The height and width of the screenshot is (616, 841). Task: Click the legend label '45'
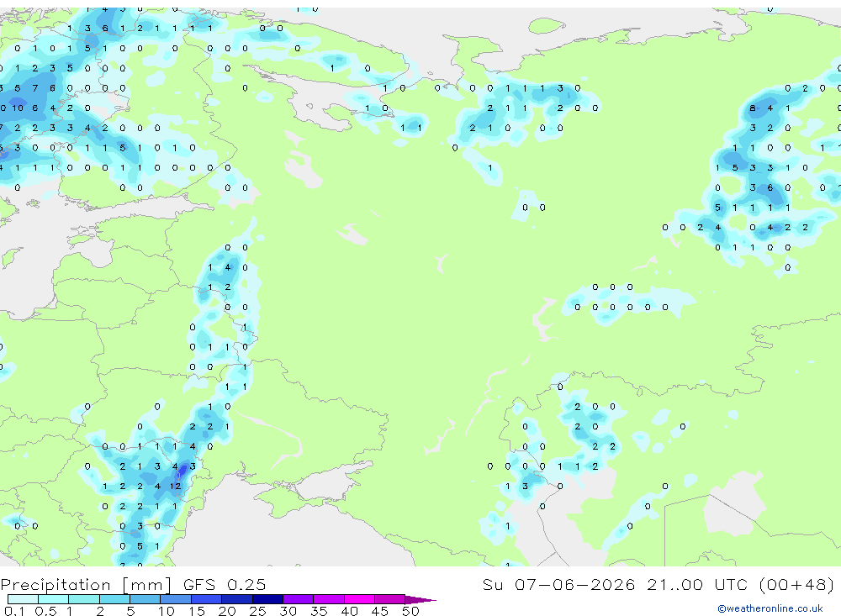point(380,611)
